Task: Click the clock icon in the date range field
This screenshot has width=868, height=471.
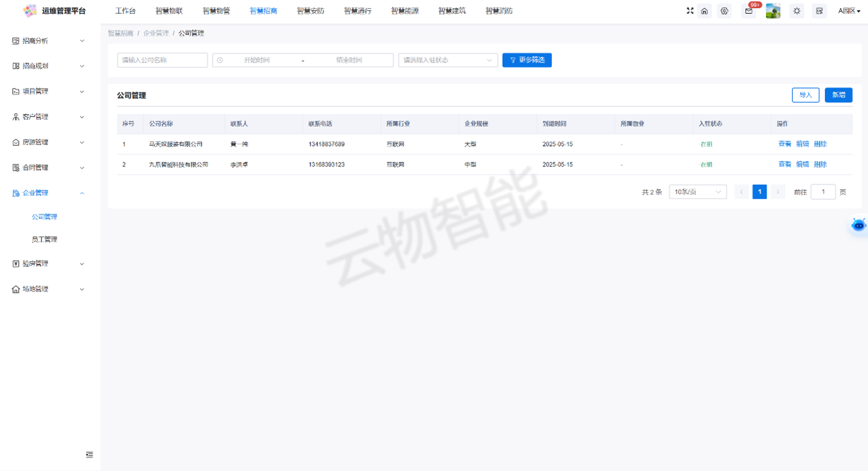Action: pos(220,60)
